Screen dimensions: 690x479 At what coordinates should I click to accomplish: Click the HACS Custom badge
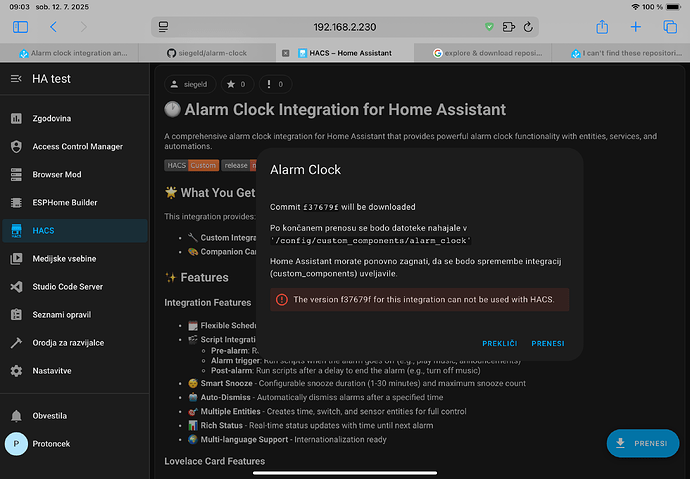191,165
